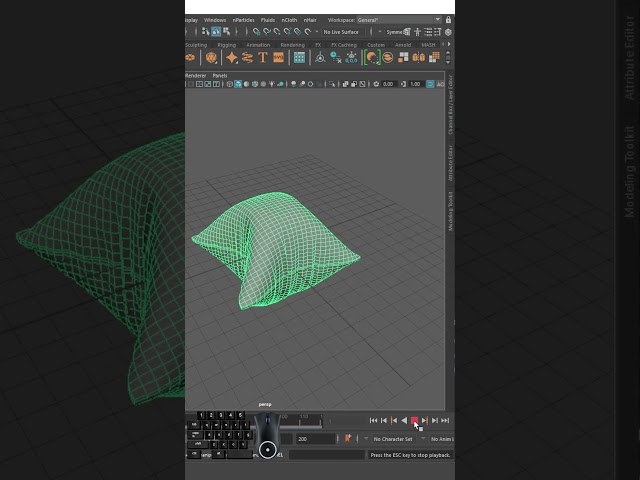This screenshot has height=480, width=640.
Task: Toggle the view transform icon beside gamma
Action: [430, 84]
